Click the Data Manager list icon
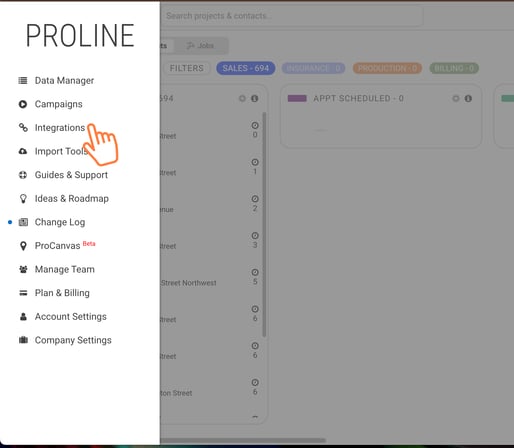 pyautogui.click(x=23, y=80)
